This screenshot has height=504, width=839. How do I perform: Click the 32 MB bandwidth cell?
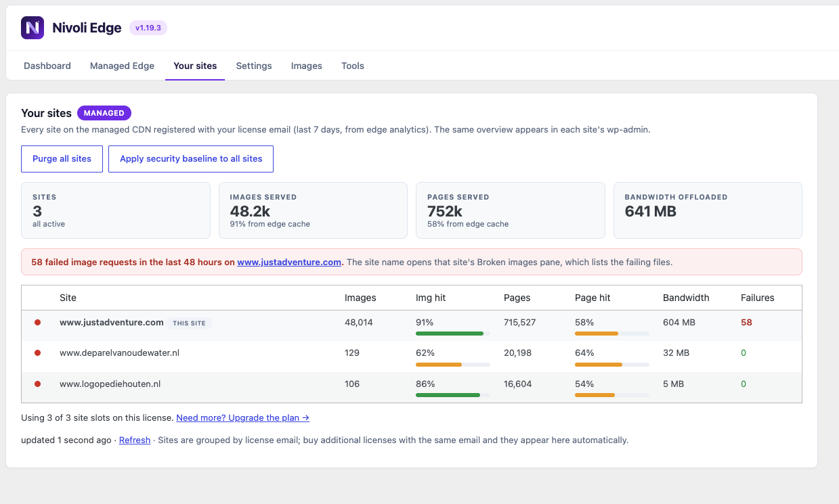tap(676, 353)
